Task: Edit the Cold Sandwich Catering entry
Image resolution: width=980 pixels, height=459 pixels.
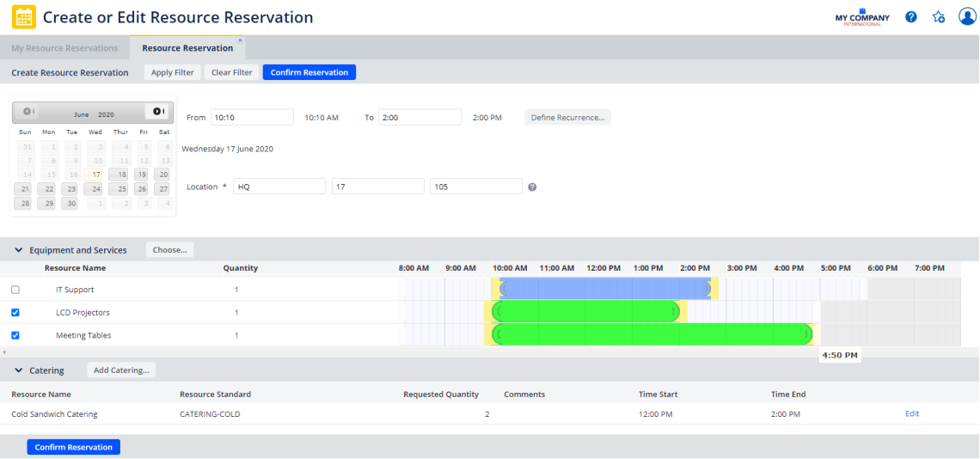Action: pos(911,413)
